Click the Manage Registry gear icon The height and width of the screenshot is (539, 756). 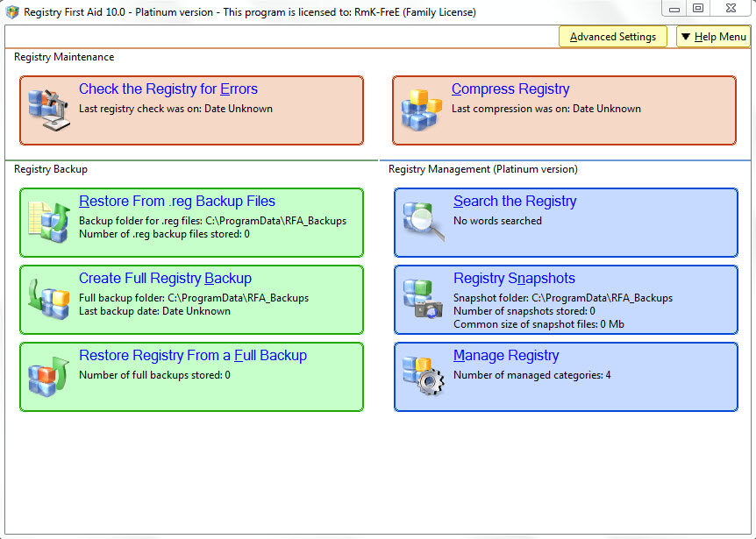[x=424, y=376]
